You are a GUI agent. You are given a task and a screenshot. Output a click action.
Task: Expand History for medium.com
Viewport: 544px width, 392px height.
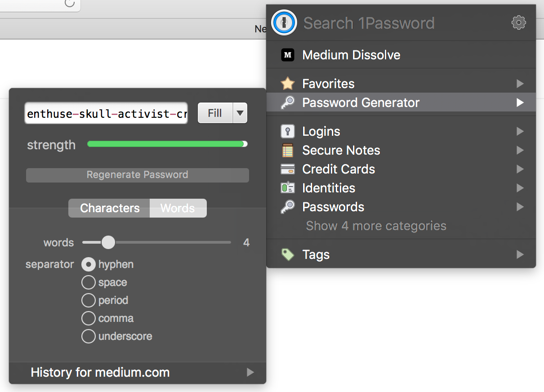[250, 372]
